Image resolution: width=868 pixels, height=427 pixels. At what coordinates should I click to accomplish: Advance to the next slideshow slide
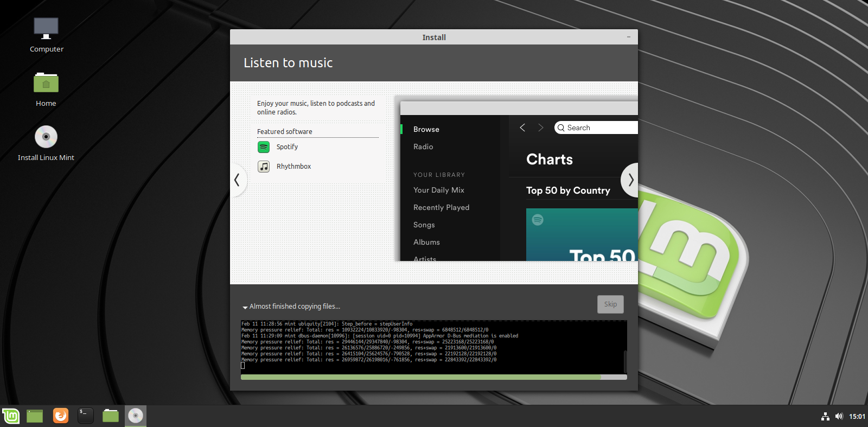pyautogui.click(x=630, y=180)
